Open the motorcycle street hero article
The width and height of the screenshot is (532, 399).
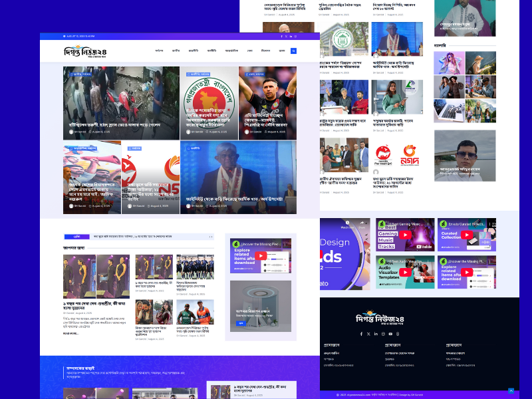click(x=121, y=103)
